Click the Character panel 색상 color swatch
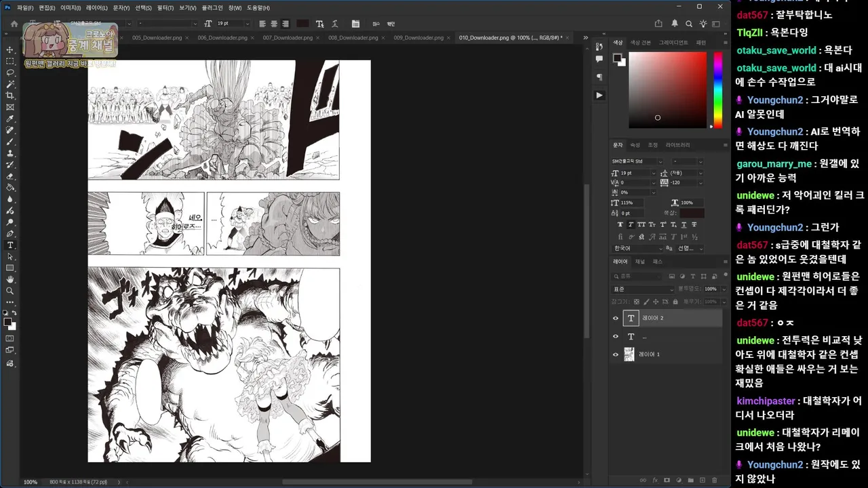 pyautogui.click(x=693, y=213)
